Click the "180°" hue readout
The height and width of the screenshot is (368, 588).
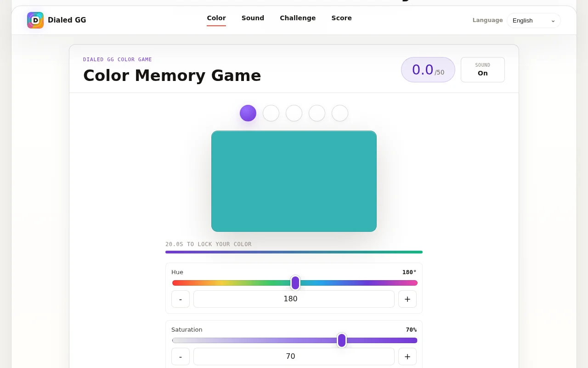click(409, 272)
